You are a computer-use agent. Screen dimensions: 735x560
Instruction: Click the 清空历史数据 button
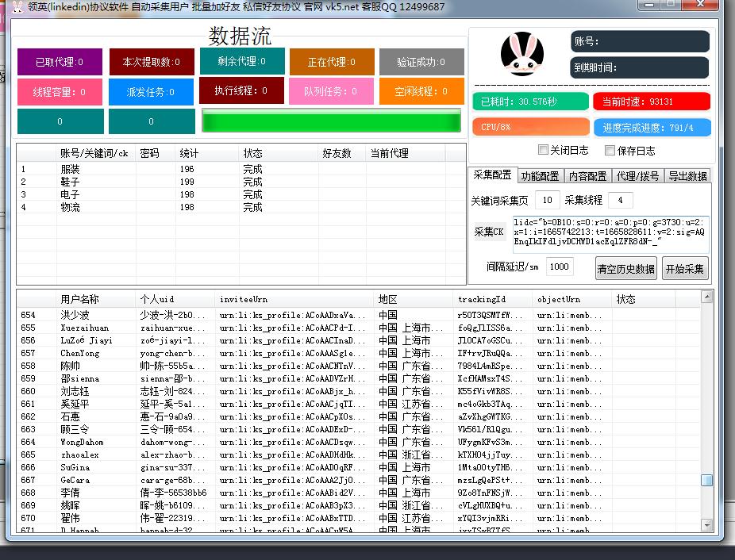pyautogui.click(x=625, y=268)
